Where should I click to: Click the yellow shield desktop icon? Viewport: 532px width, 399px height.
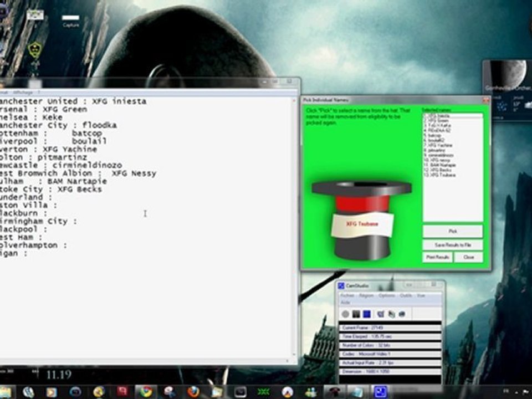point(34,50)
